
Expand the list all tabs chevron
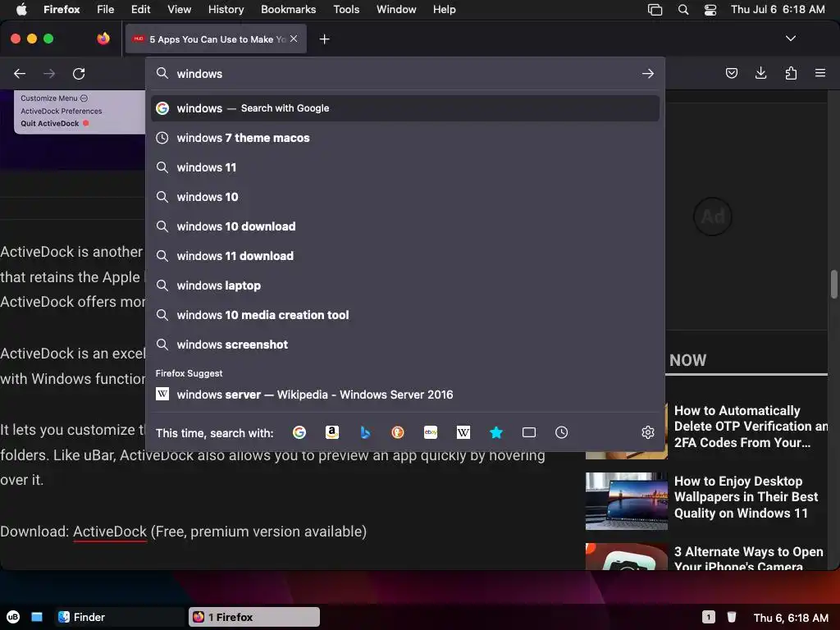790,39
